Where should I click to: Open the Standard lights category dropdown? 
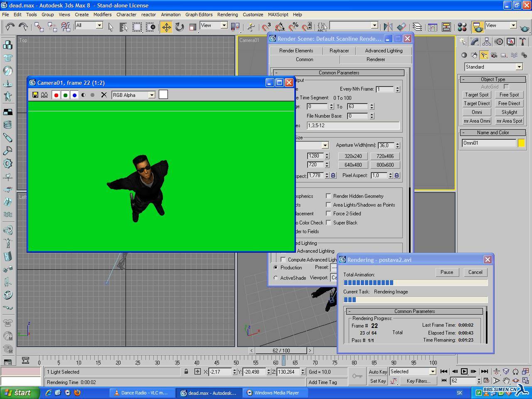point(493,67)
